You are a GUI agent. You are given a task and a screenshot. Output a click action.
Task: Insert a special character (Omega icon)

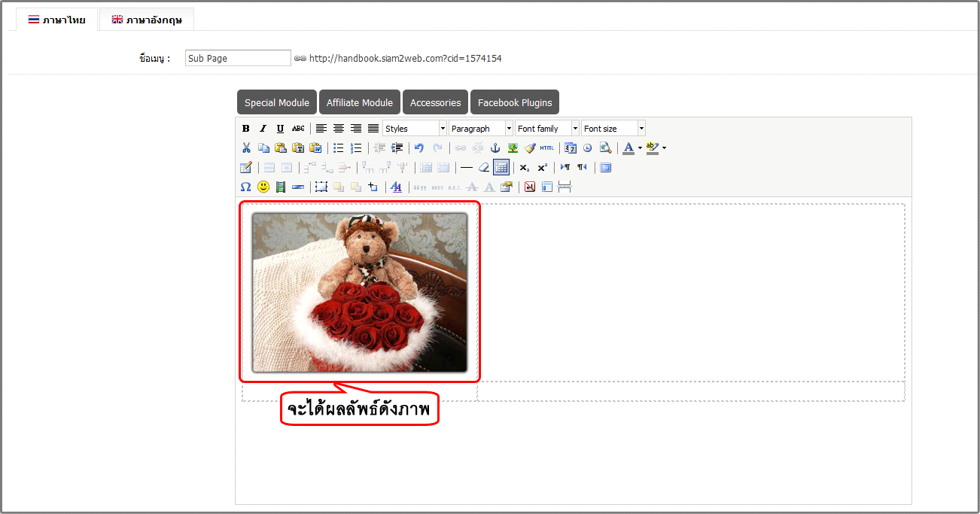[246, 187]
